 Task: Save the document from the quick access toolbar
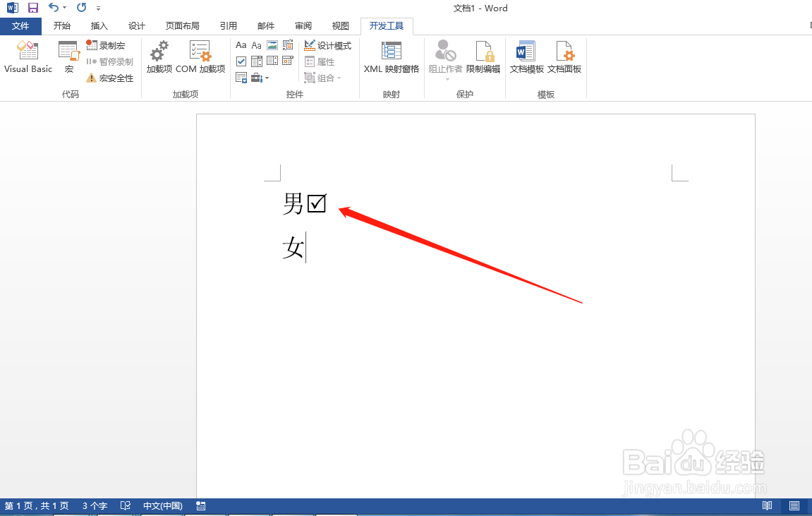(32, 8)
